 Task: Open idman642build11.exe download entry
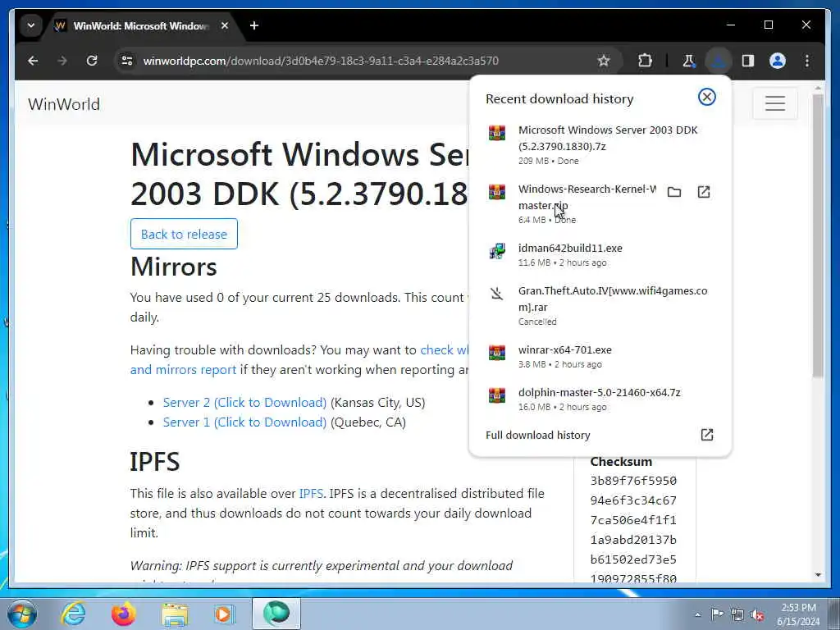[600, 254]
